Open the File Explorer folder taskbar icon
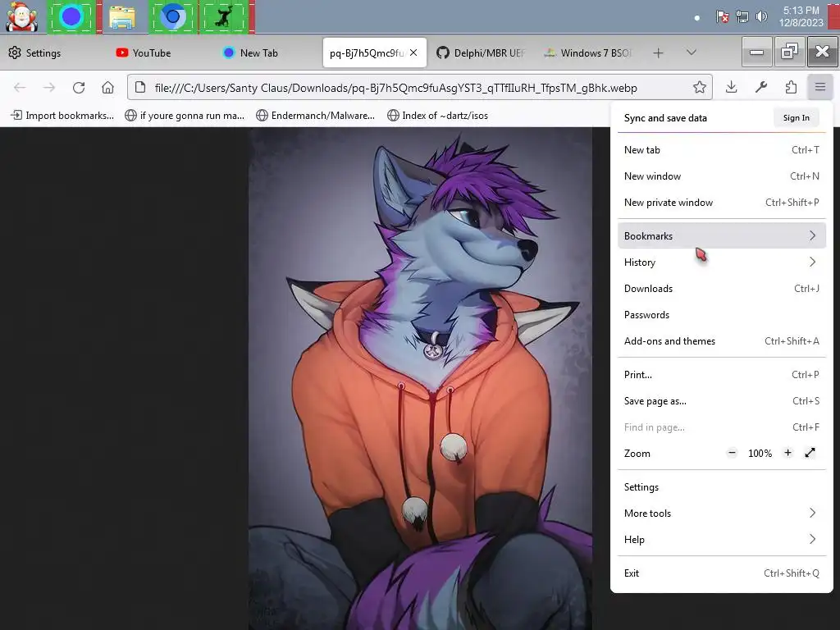Viewport: 840px width, 630px height. 122,17
